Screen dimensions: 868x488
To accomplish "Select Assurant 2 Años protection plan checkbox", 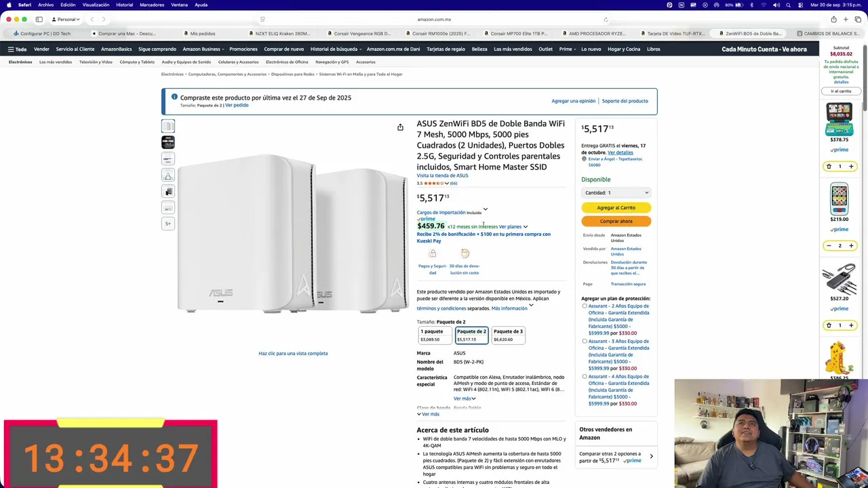I will [x=585, y=306].
